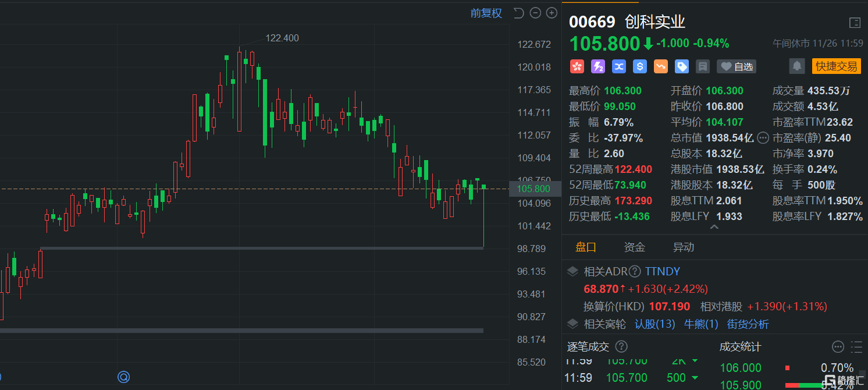The image size is (868, 390).
Task: Click the bell alert icon
Action: pyautogui.click(x=797, y=66)
